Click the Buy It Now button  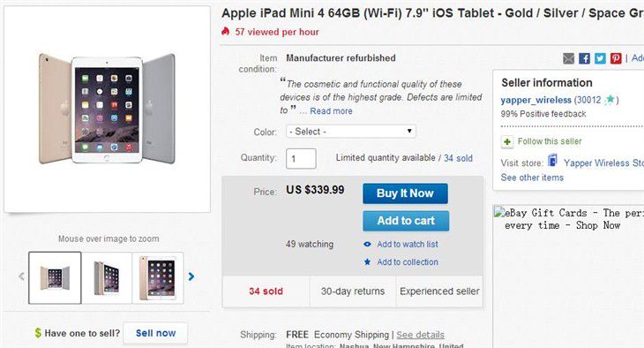coord(405,193)
